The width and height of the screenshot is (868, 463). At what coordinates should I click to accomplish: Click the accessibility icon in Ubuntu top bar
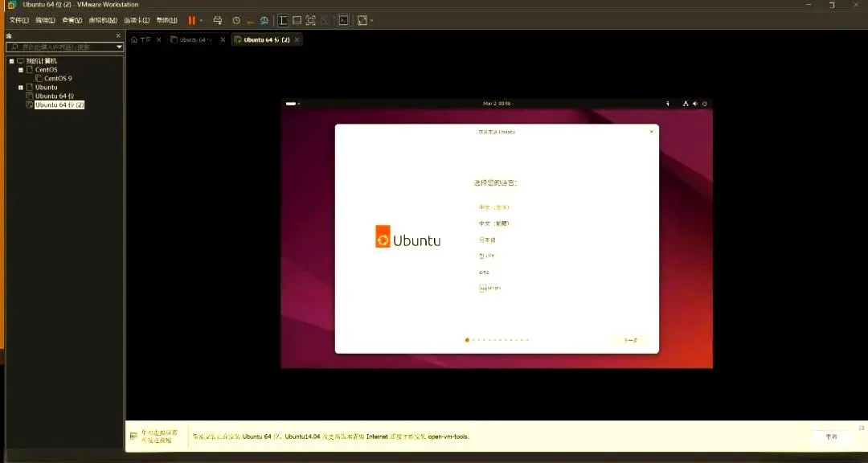pyautogui.click(x=668, y=104)
